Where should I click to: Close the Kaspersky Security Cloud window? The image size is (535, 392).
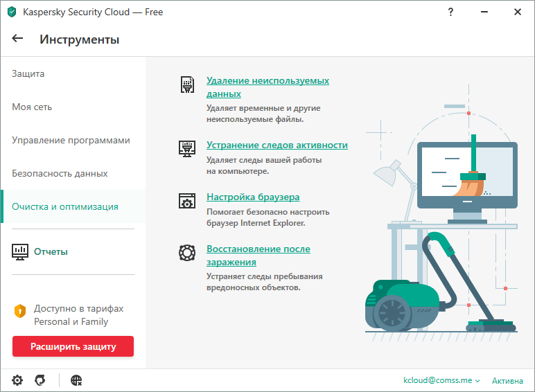coord(518,12)
